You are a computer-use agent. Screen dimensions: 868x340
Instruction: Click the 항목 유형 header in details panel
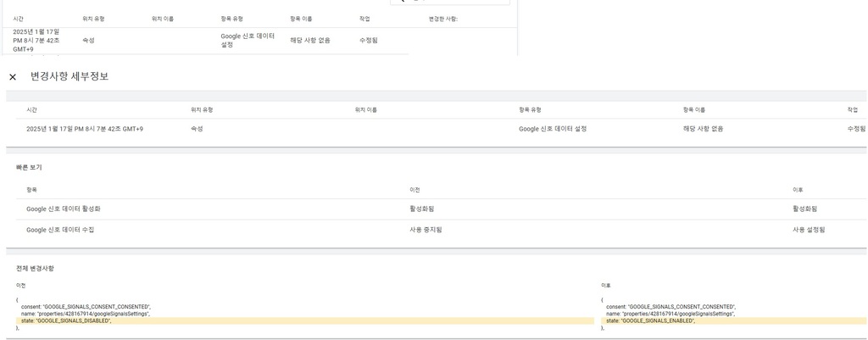click(x=530, y=110)
